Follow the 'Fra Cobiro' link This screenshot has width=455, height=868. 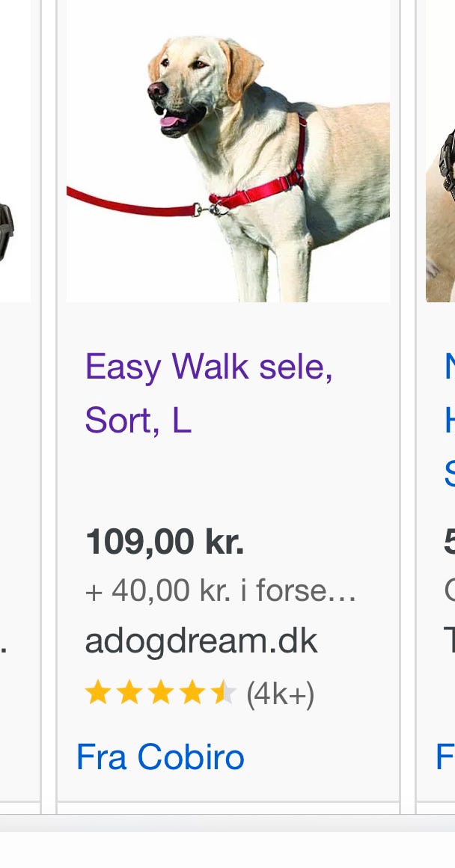[160, 757]
